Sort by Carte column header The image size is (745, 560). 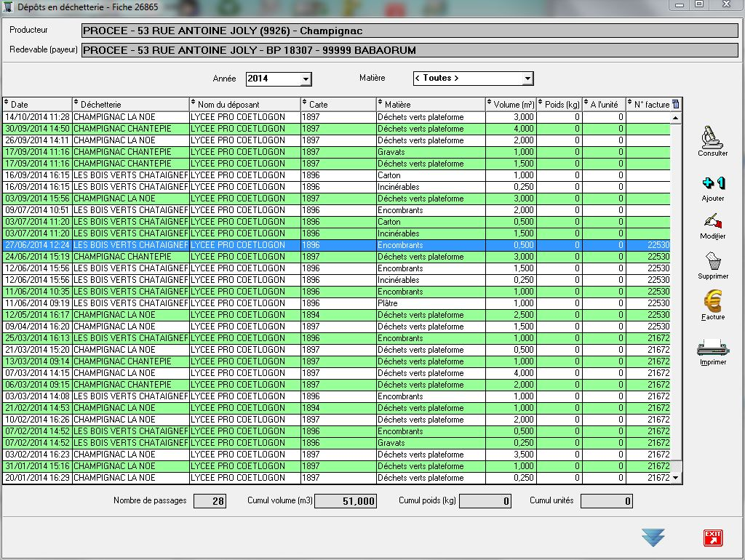(338, 105)
